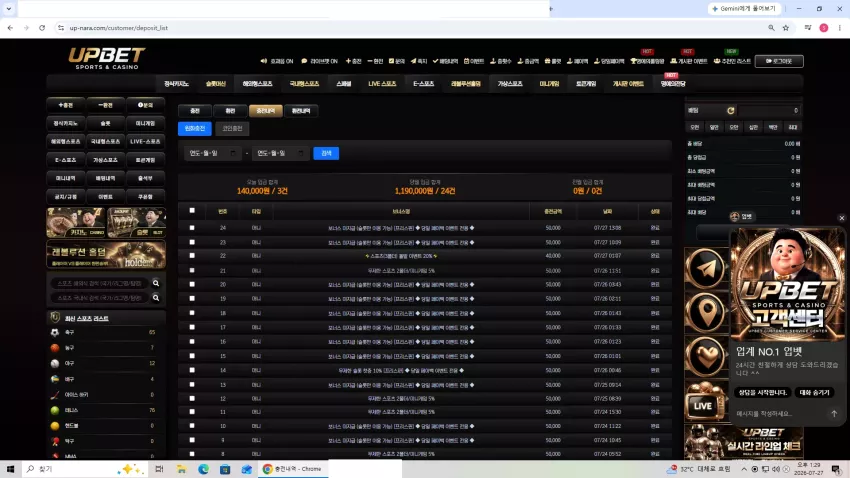Switch to the grey coin deposit sub-tab
850x478 pixels.
click(x=232, y=128)
